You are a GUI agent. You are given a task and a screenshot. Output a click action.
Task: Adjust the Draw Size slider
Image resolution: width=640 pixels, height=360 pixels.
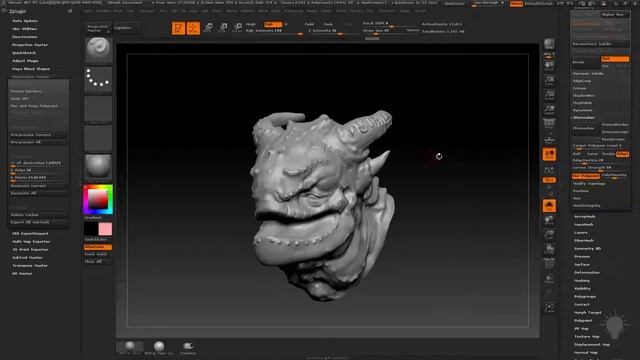(x=391, y=31)
